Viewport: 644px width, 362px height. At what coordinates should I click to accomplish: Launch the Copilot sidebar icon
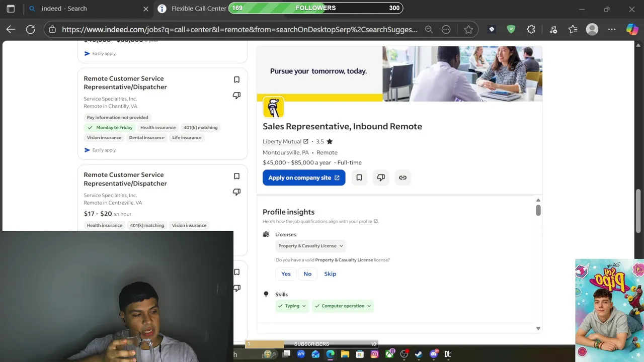click(632, 30)
